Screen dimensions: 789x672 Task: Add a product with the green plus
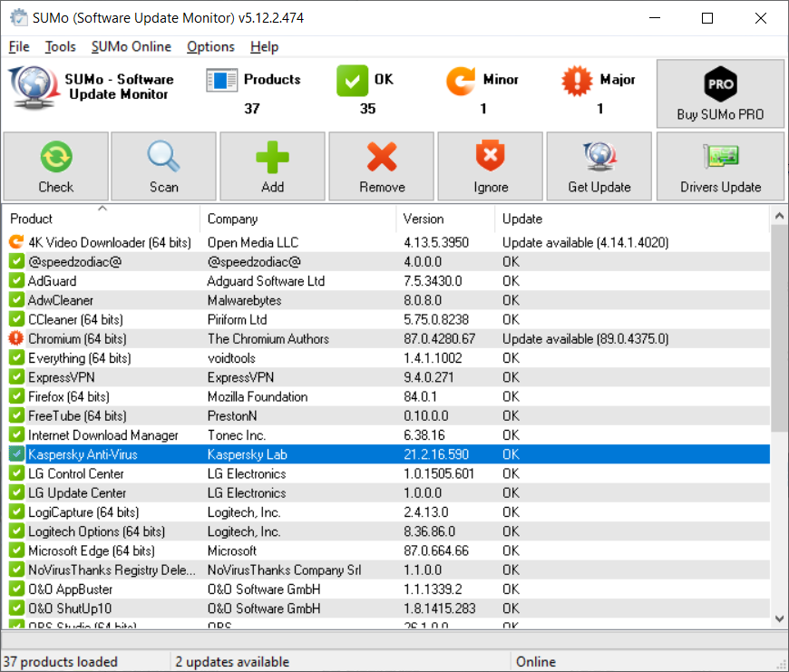point(272,167)
